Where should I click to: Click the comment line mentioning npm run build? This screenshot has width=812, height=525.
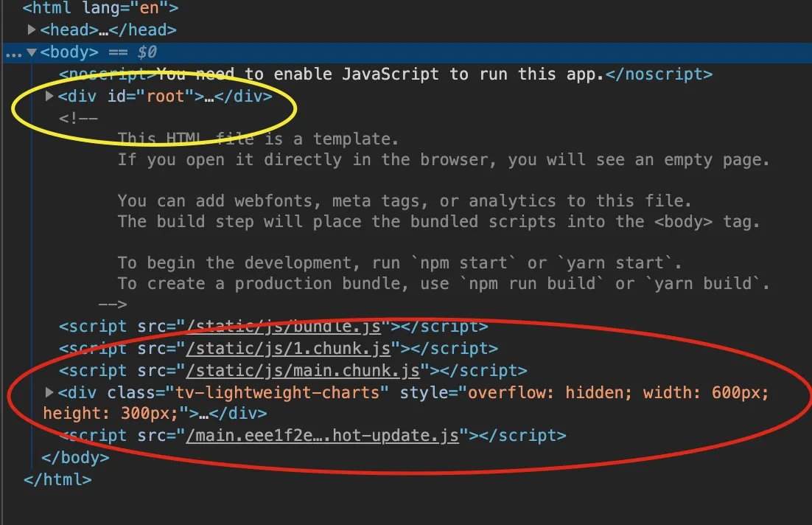[444, 283]
